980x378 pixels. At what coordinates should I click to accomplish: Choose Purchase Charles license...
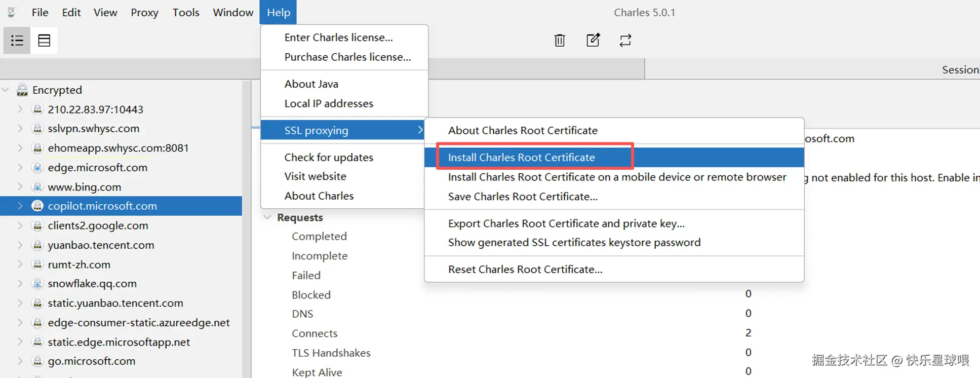point(344,57)
